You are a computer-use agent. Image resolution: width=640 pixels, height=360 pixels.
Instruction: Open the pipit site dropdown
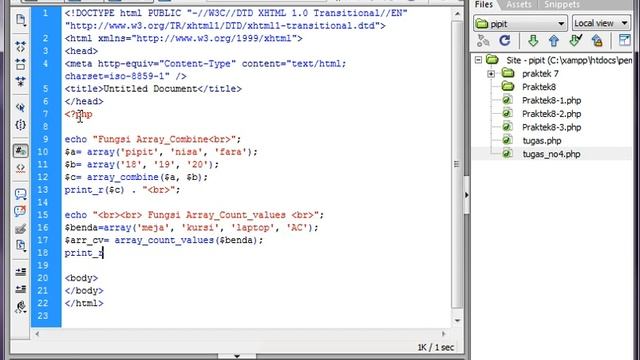click(x=520, y=24)
